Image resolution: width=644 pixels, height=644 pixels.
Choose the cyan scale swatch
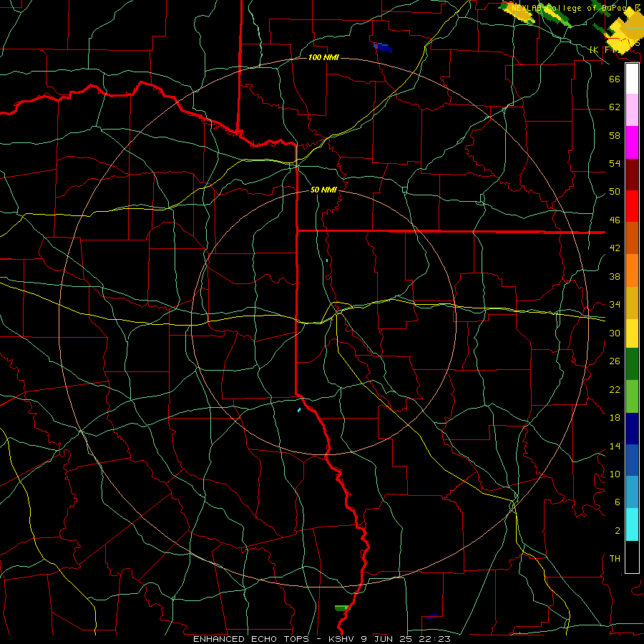coord(632,525)
